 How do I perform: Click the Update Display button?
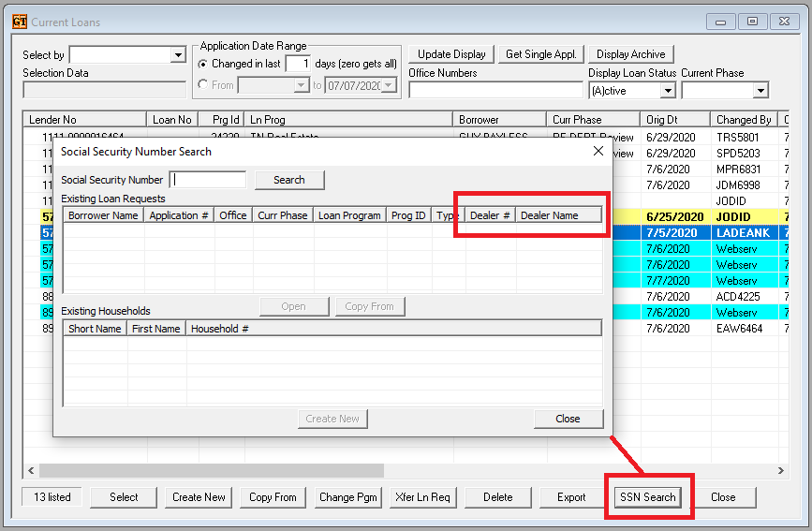(x=451, y=54)
